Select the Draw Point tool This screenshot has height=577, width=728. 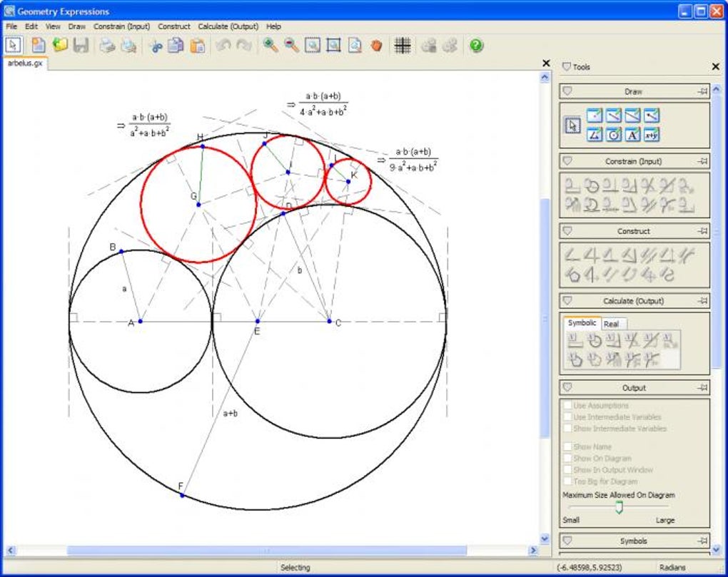tap(595, 116)
